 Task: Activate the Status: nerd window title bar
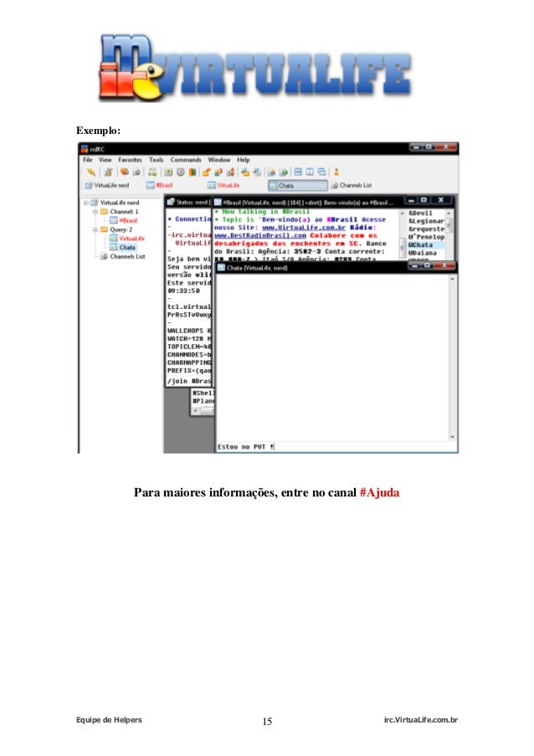click(188, 202)
